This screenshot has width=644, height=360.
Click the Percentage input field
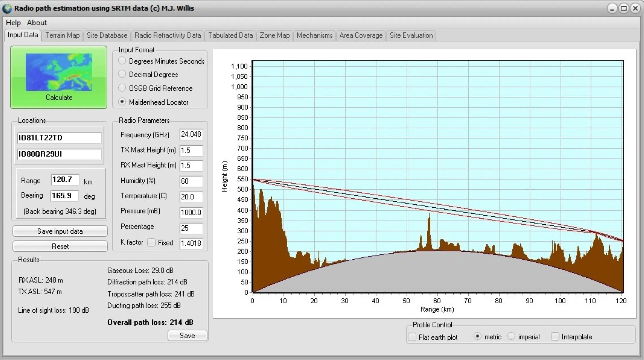coord(191,228)
